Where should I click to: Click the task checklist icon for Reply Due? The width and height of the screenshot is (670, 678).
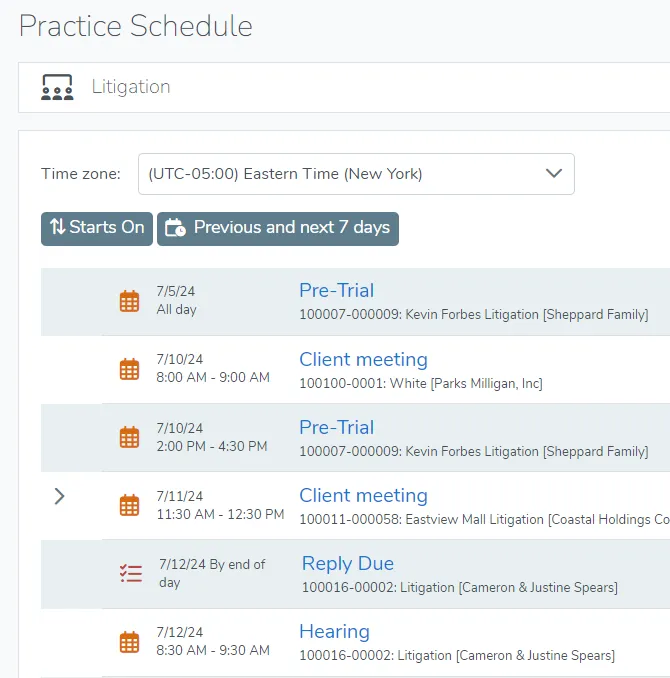coord(130,573)
